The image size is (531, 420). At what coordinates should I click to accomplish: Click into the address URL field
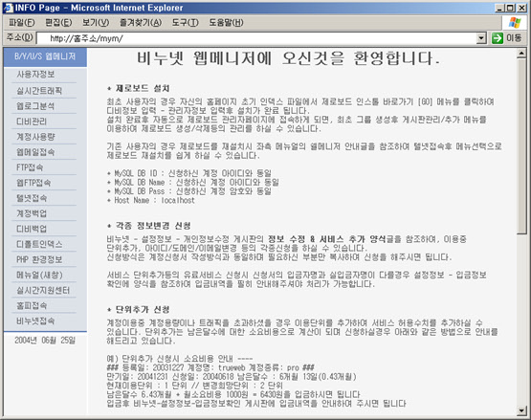coord(256,38)
